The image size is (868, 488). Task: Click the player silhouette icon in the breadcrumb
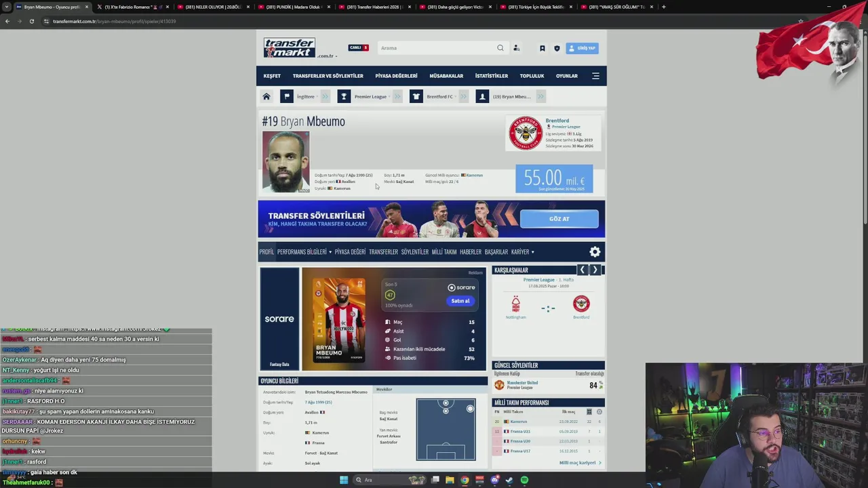(482, 96)
